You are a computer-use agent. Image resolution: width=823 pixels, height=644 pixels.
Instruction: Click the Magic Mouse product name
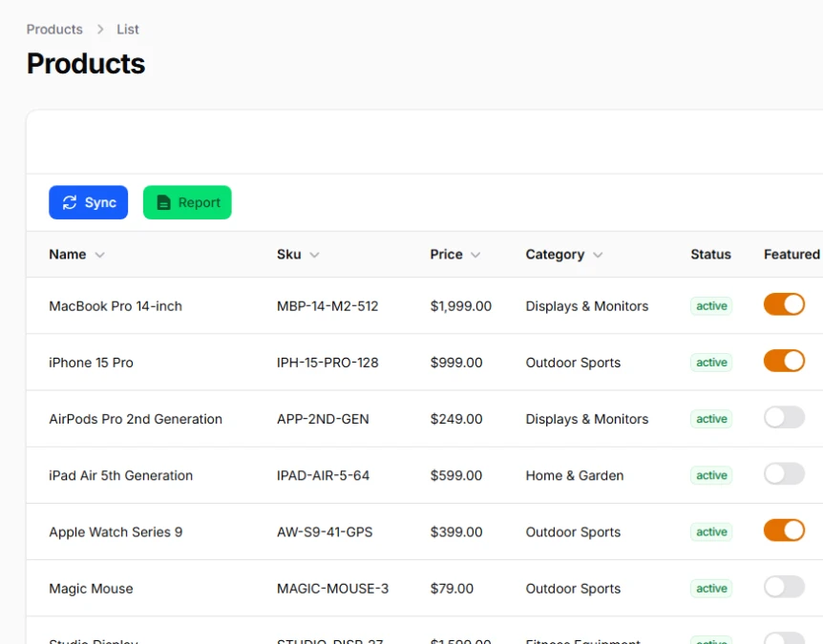[x=91, y=589]
